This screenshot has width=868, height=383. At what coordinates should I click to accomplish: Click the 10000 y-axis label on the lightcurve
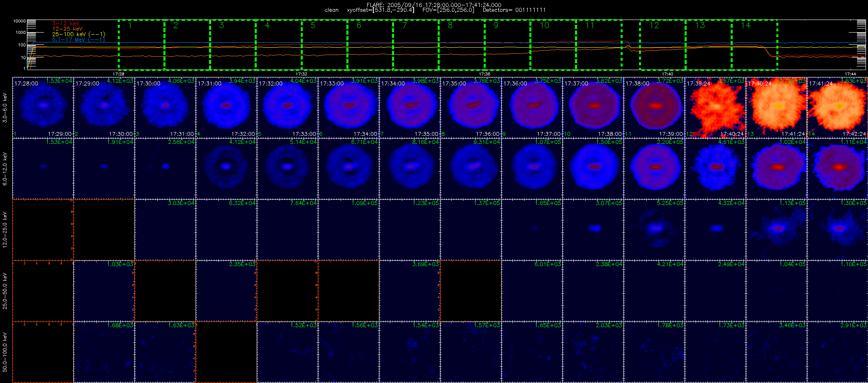point(19,21)
